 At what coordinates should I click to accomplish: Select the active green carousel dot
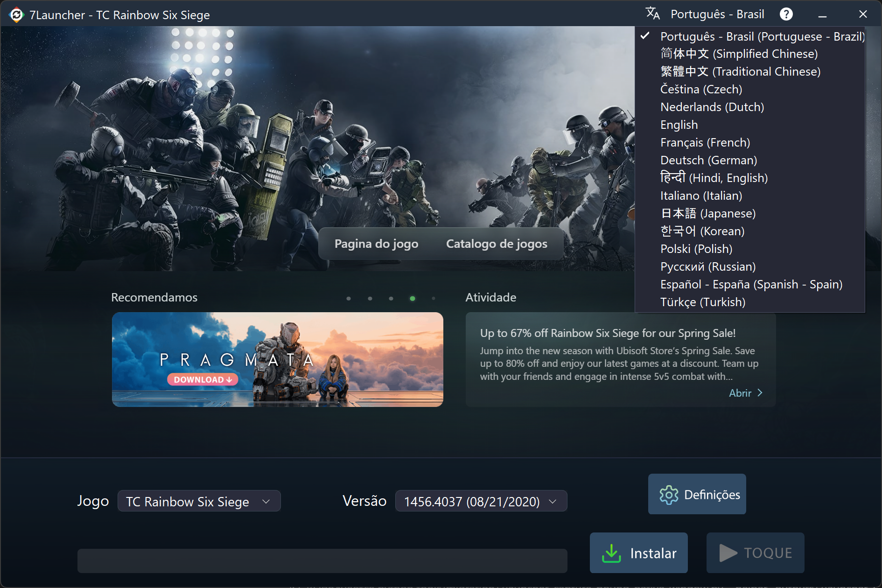click(x=413, y=299)
